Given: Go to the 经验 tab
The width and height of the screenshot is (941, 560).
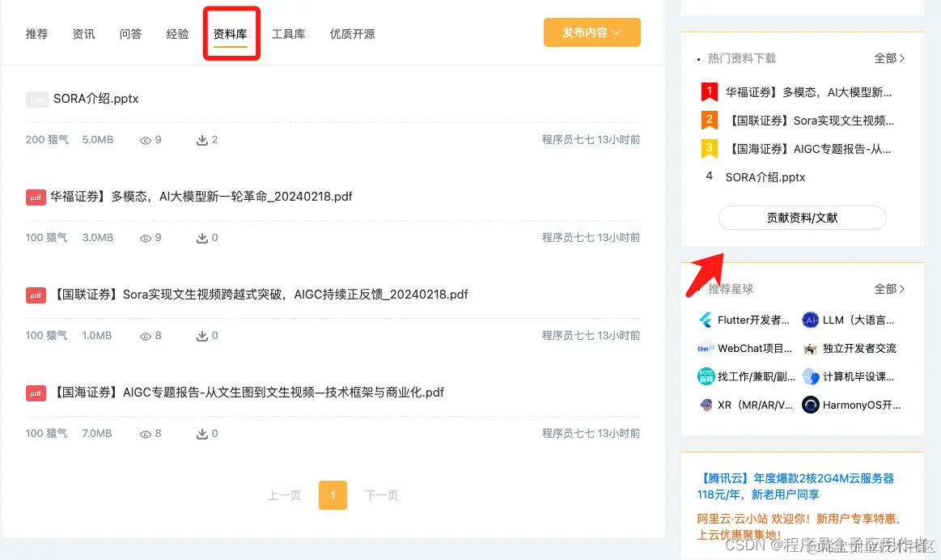Looking at the screenshot, I should pos(178,34).
